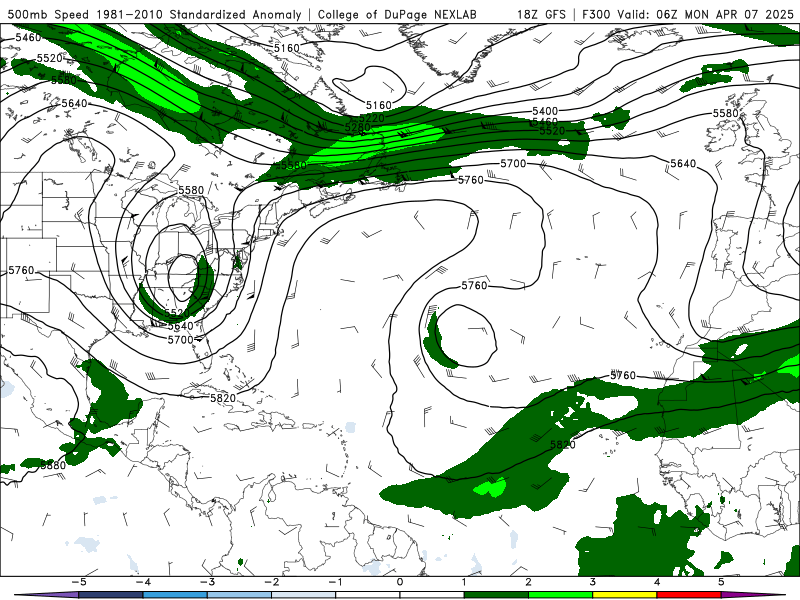
Task: Click the 5820 contour label over northwest Africa
Action: 563,445
